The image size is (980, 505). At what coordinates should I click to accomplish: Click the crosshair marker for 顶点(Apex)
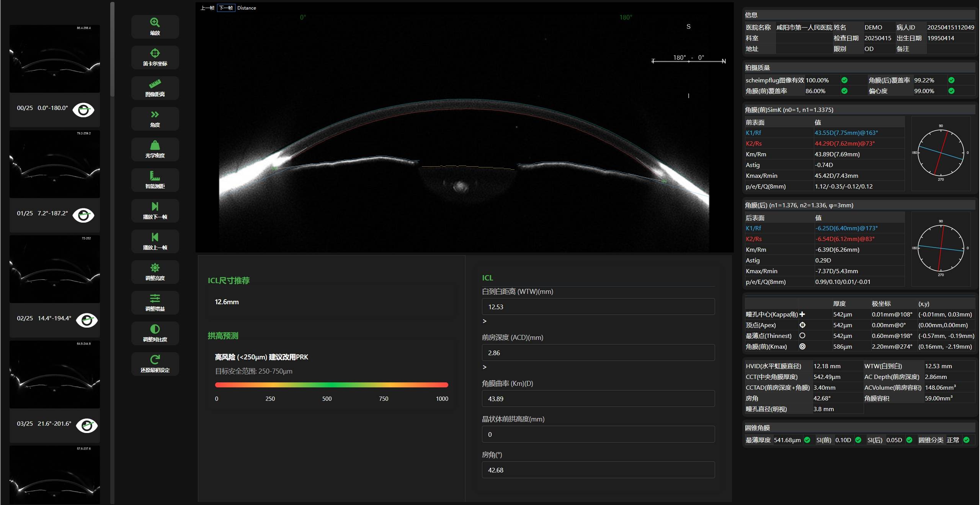point(802,325)
